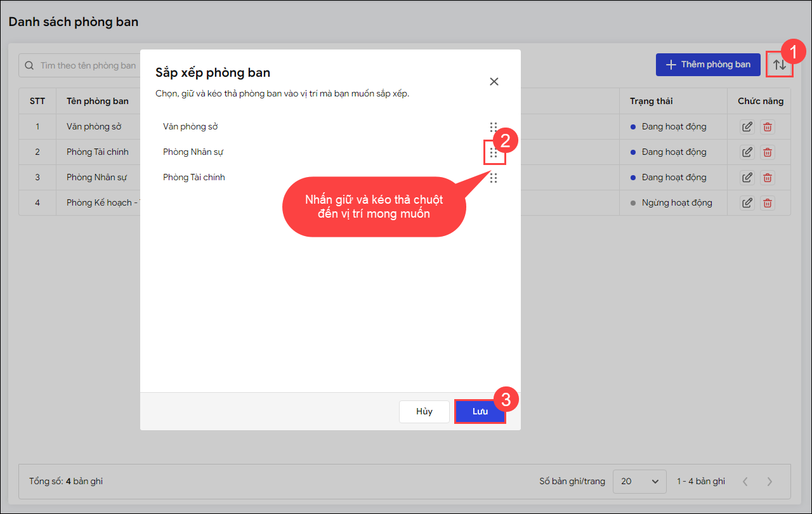Click drag handle for Phòng Nhân sự
Image resolution: width=812 pixels, height=514 pixels.
pos(494,152)
